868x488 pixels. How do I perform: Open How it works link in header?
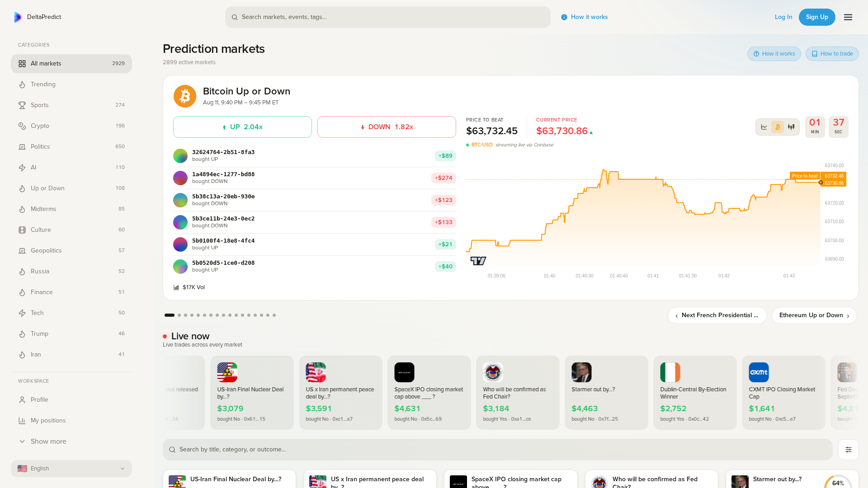(585, 17)
